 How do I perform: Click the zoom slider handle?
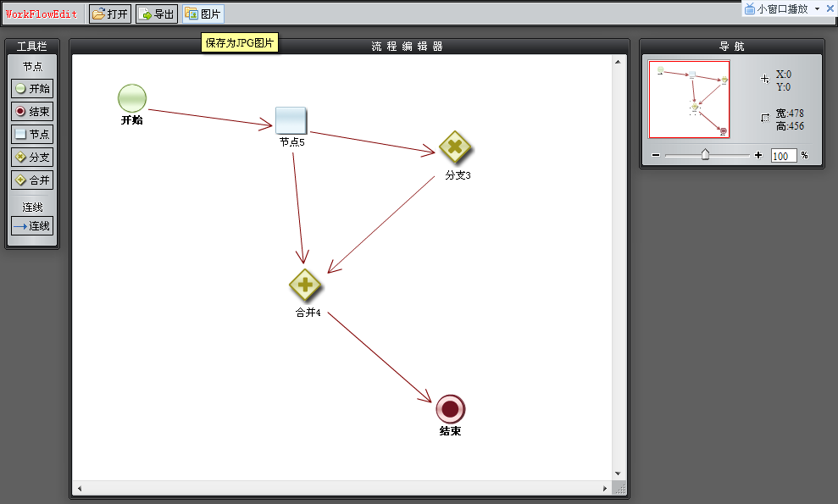705,154
